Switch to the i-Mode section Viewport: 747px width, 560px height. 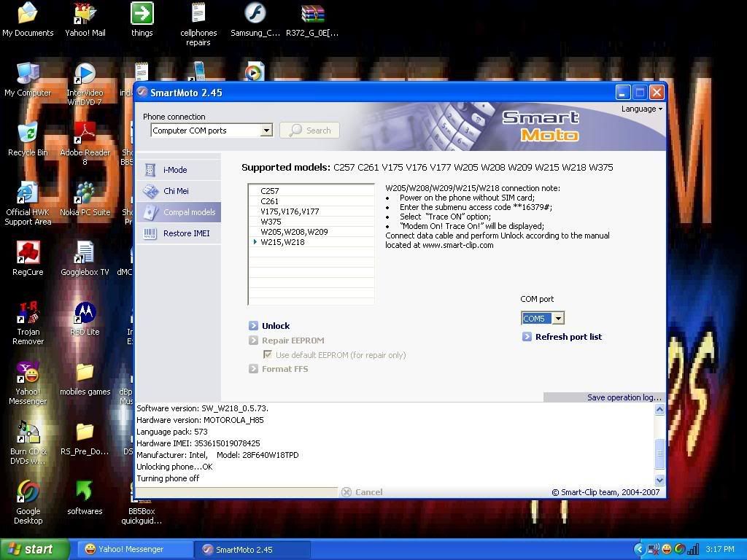[179, 170]
